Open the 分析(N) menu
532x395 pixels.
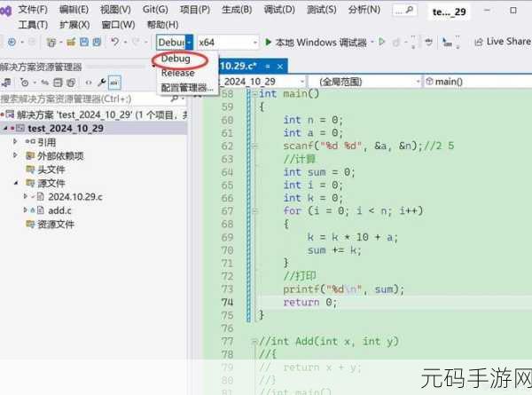tap(364, 10)
